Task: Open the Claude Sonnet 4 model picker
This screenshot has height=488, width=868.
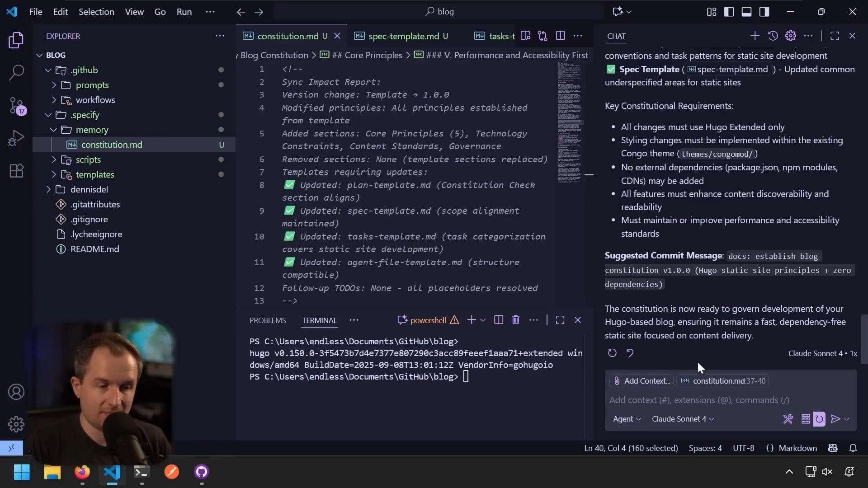Action: click(x=683, y=419)
